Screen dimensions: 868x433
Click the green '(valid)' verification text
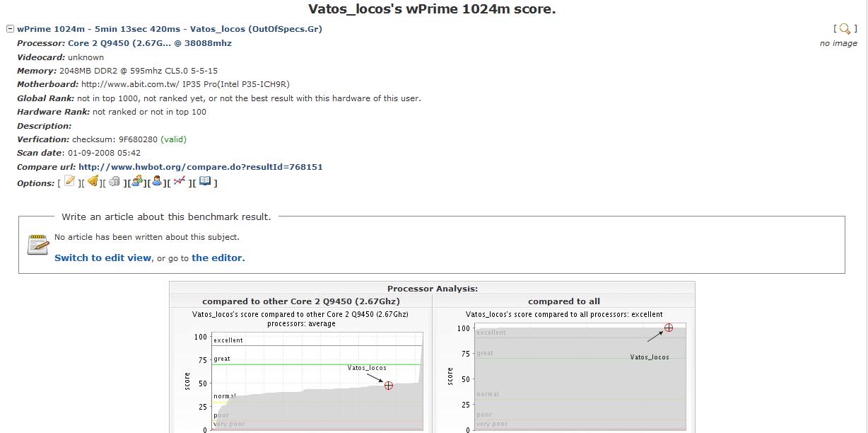[174, 139]
